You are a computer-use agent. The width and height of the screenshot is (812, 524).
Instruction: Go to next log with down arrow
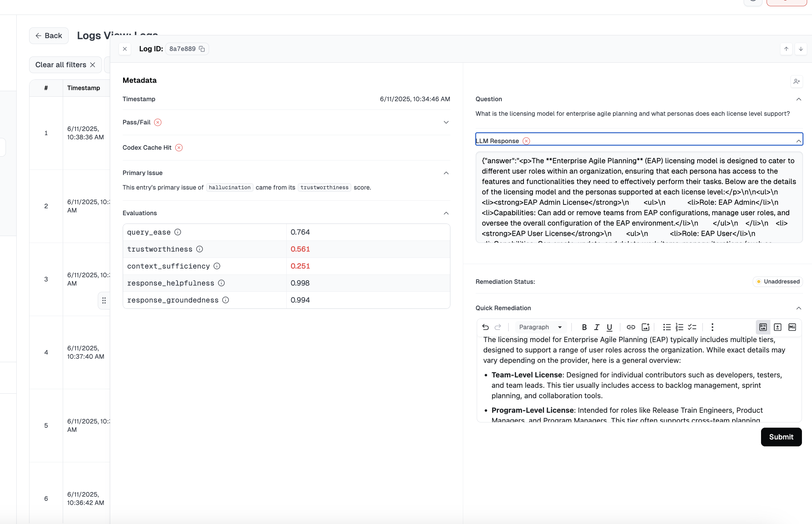tap(801, 49)
